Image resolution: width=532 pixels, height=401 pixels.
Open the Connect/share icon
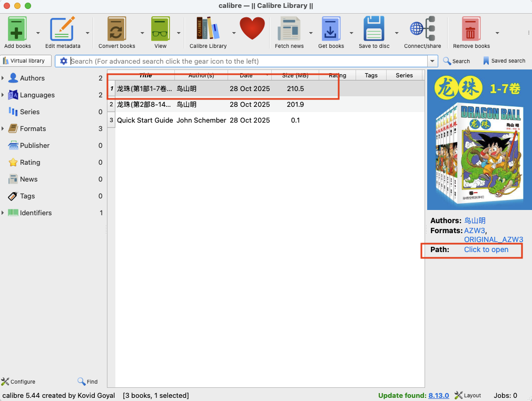[422, 29]
